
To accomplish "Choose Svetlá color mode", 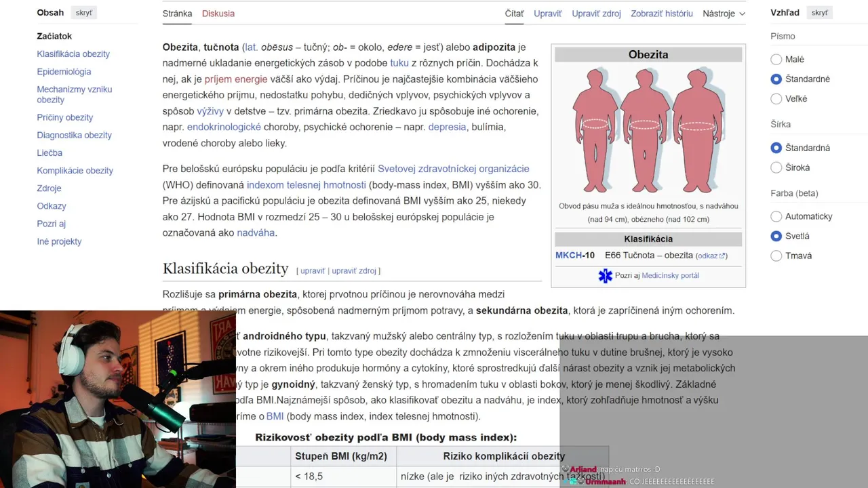I will point(776,237).
